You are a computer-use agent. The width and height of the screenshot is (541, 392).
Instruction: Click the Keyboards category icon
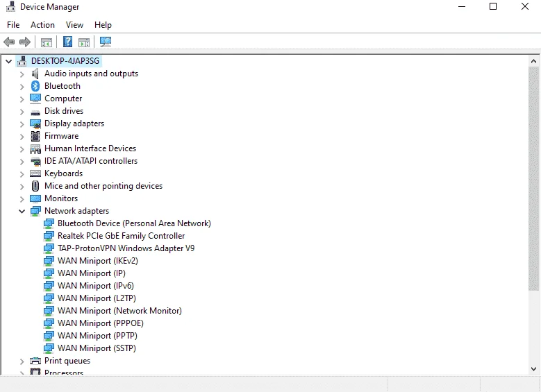[35, 173]
